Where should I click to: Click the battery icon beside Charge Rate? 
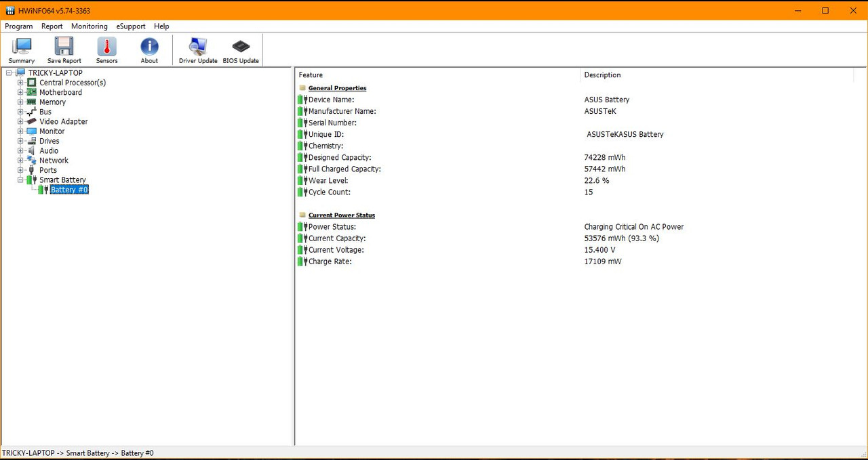pyautogui.click(x=302, y=262)
